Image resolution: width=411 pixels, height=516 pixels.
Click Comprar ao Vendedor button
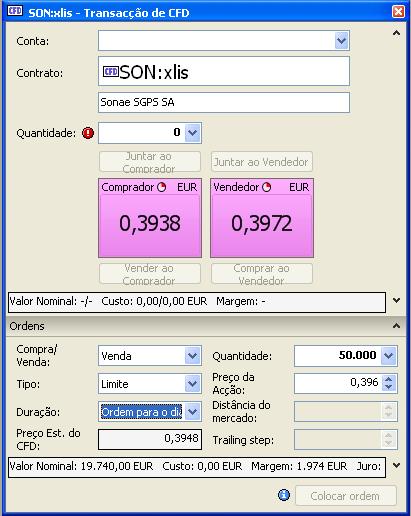point(262,274)
